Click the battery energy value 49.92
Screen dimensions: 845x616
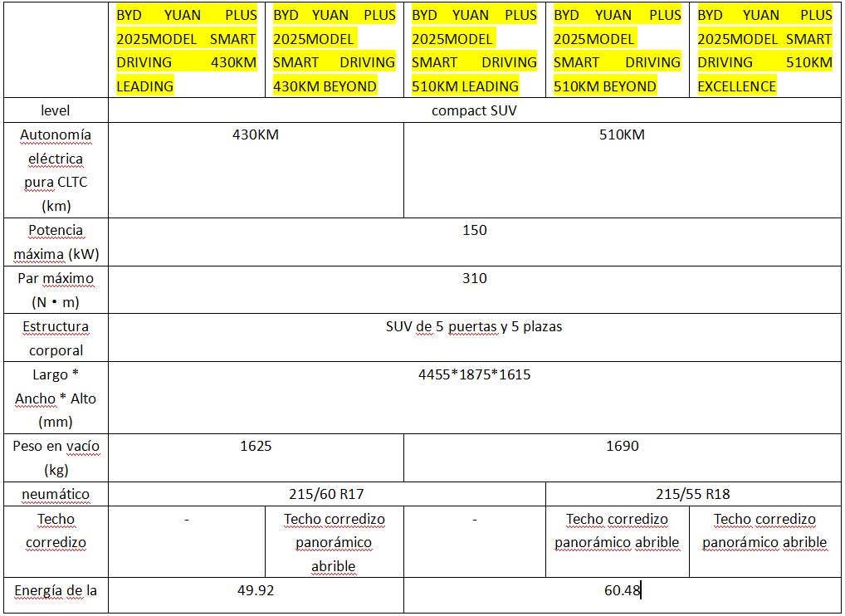click(256, 590)
